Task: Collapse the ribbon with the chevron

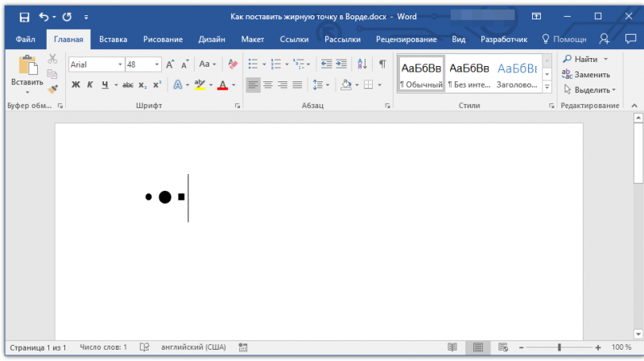Action: tap(634, 106)
